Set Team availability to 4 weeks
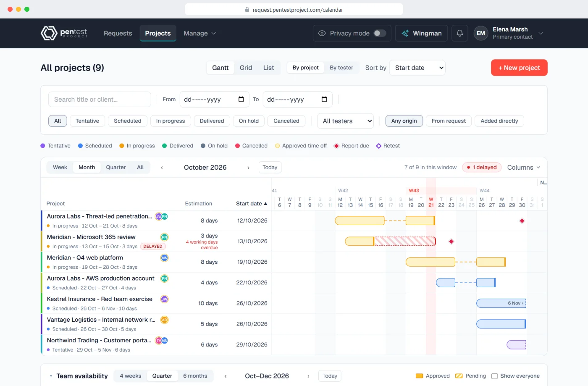This screenshot has width=588, height=386. coord(131,376)
